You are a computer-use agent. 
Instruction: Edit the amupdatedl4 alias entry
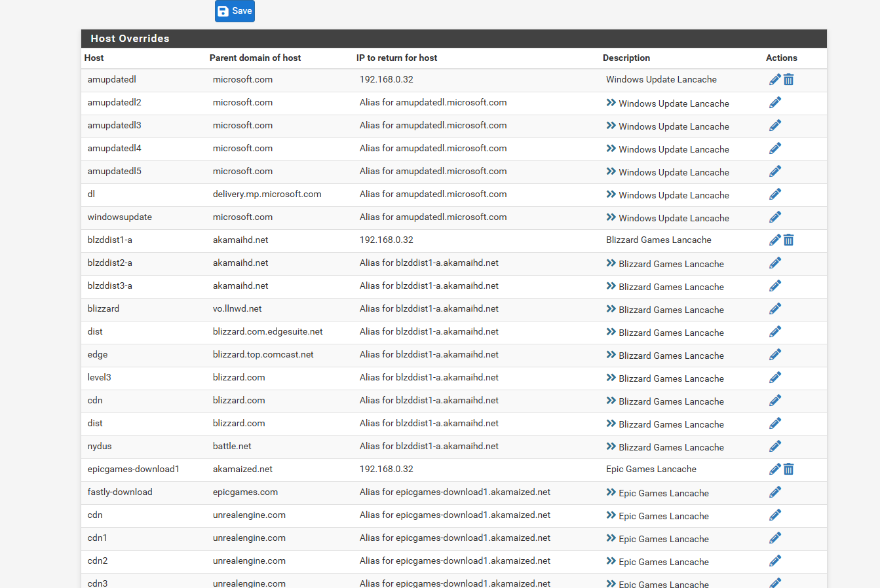click(775, 148)
